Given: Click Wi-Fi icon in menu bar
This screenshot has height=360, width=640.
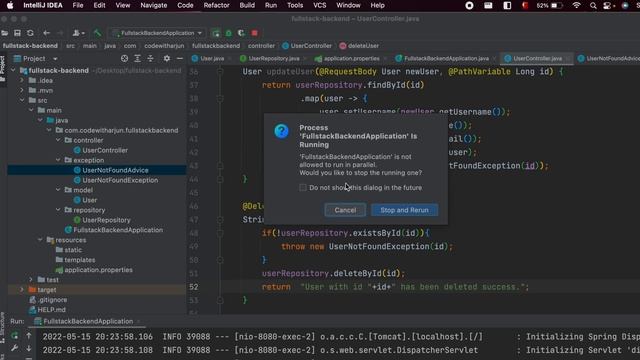Looking at the screenshot, I should (x=576, y=5).
